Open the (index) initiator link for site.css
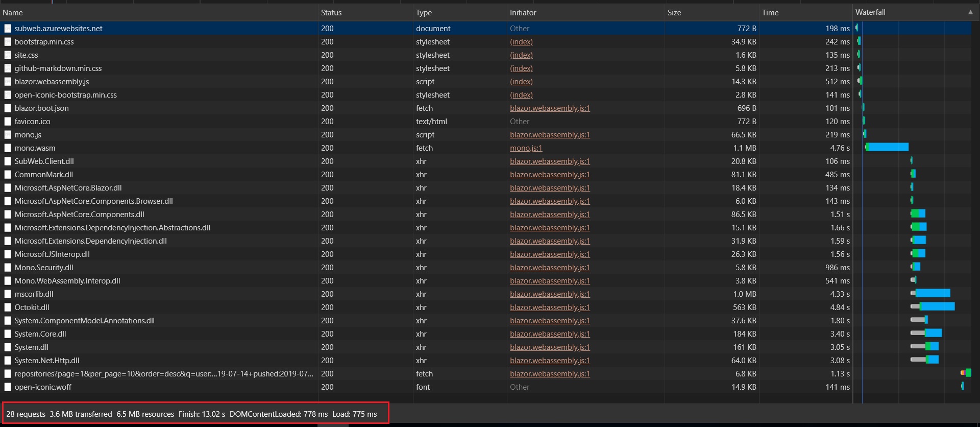 [x=521, y=55]
